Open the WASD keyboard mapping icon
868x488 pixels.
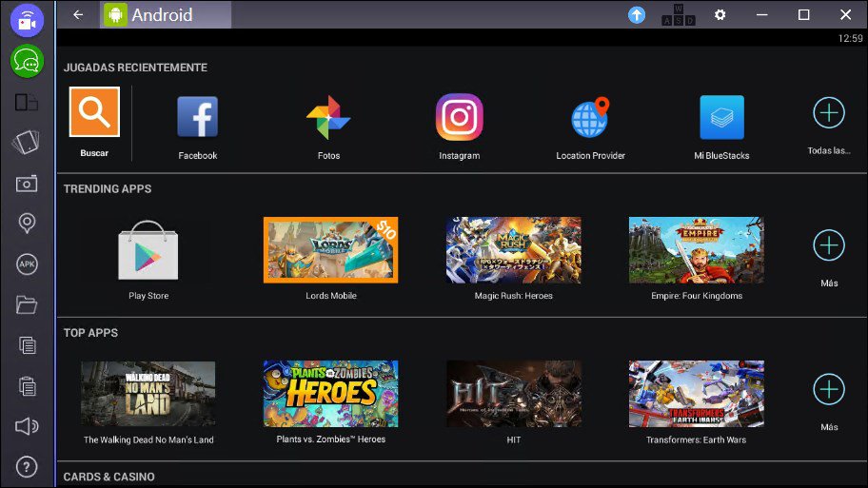click(678, 15)
